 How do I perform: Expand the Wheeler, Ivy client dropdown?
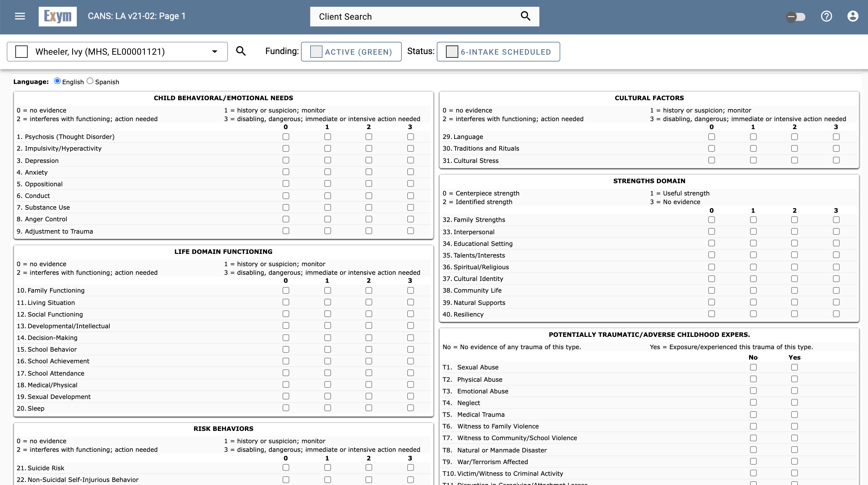point(215,51)
